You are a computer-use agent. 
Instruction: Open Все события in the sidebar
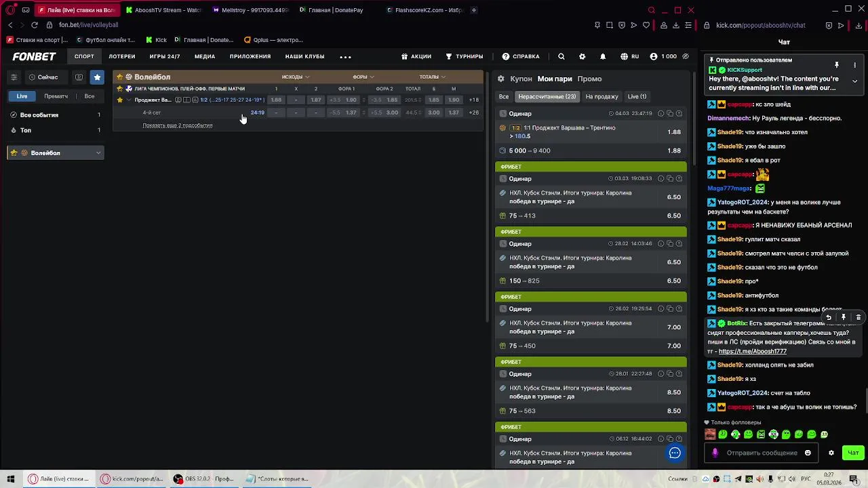[x=56, y=115]
